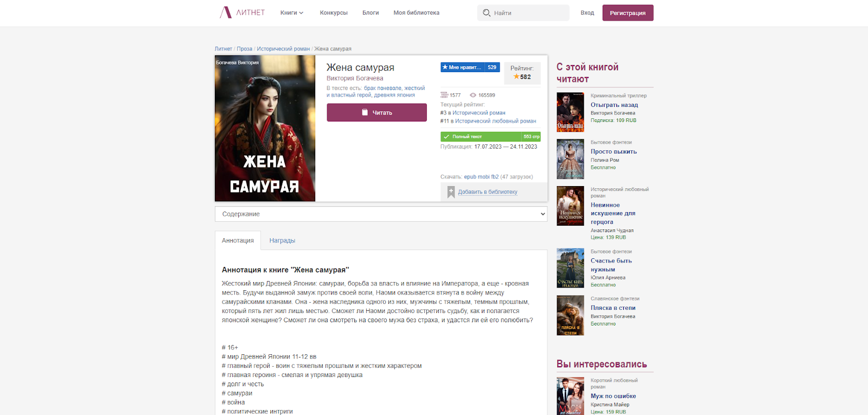868x415 pixels.
Task: Click the Счастье быть нужным cover
Action: click(570, 268)
